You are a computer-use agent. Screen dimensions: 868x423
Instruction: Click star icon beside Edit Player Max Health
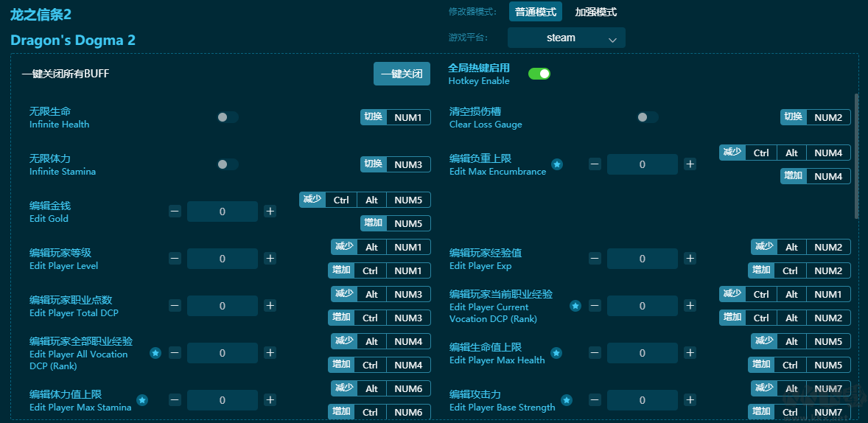(556, 353)
